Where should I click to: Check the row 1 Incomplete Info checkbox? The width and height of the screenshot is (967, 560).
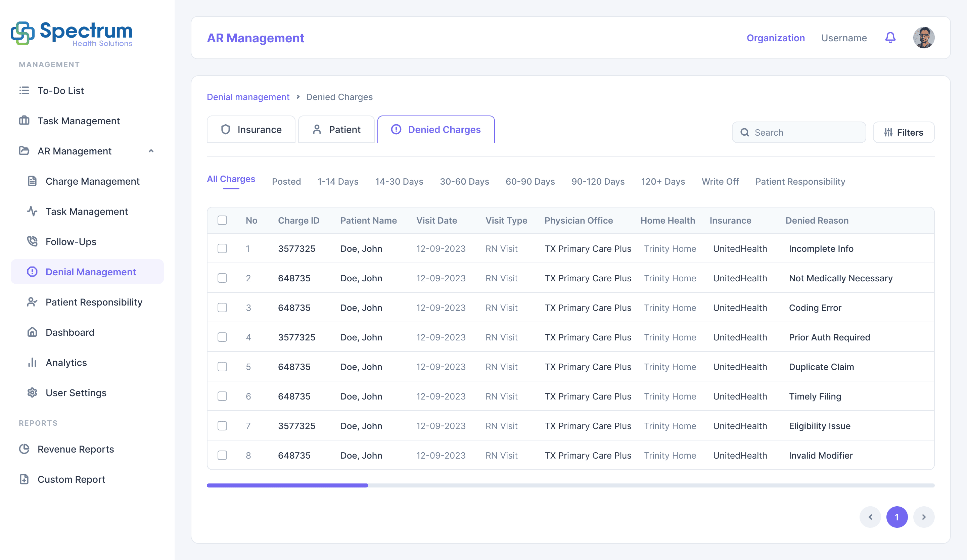click(222, 248)
